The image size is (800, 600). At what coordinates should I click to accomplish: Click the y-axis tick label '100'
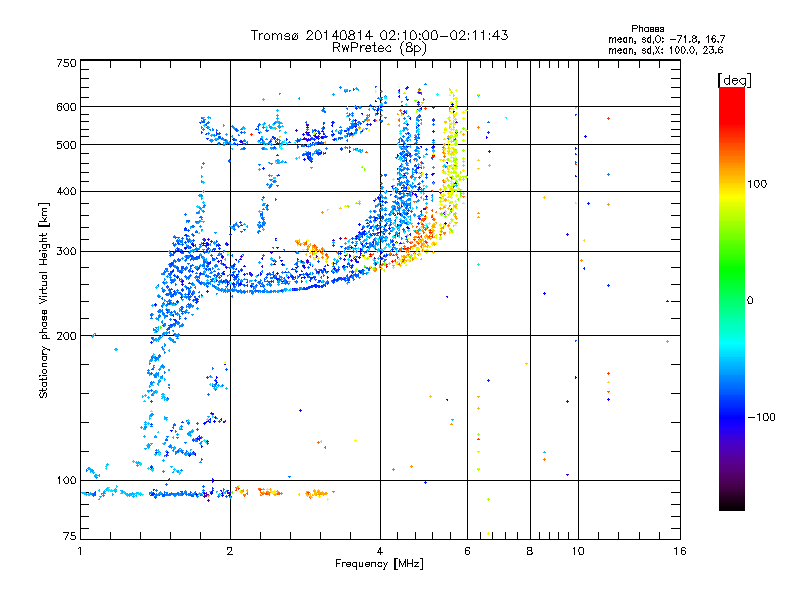[66, 481]
